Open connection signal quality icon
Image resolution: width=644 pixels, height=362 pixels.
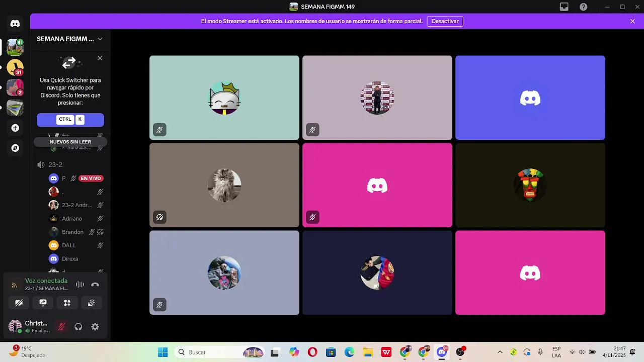pos(14,285)
